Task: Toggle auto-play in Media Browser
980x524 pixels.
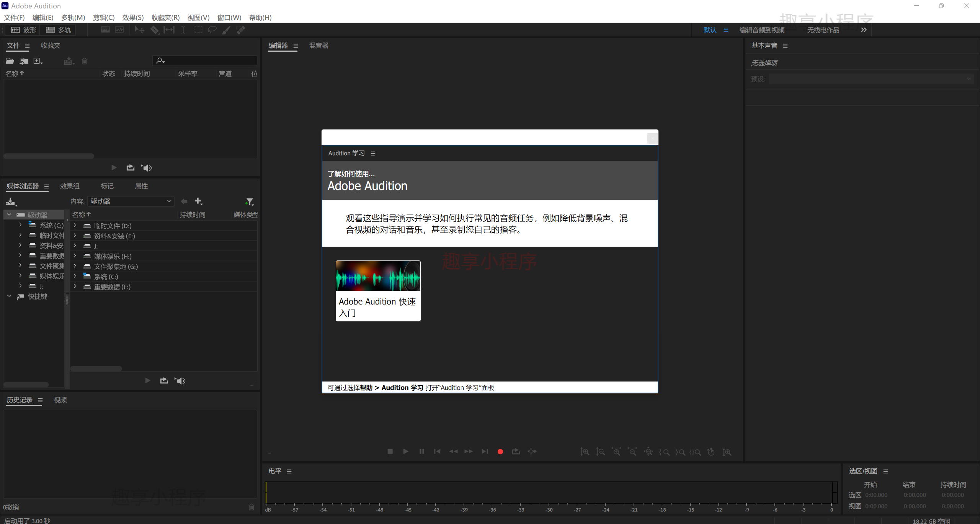Action: tap(181, 380)
